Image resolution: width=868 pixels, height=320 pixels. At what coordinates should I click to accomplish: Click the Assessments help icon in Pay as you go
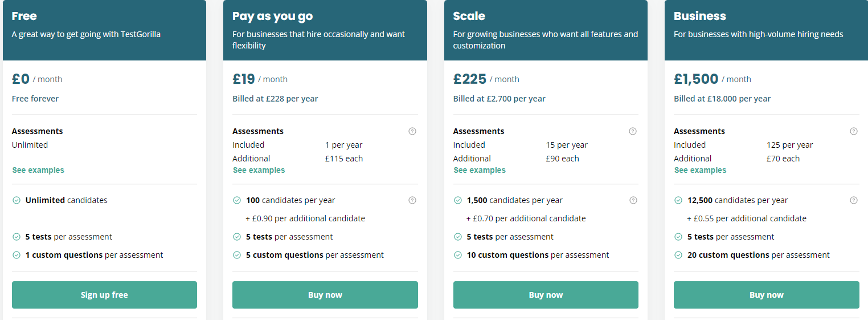point(412,131)
